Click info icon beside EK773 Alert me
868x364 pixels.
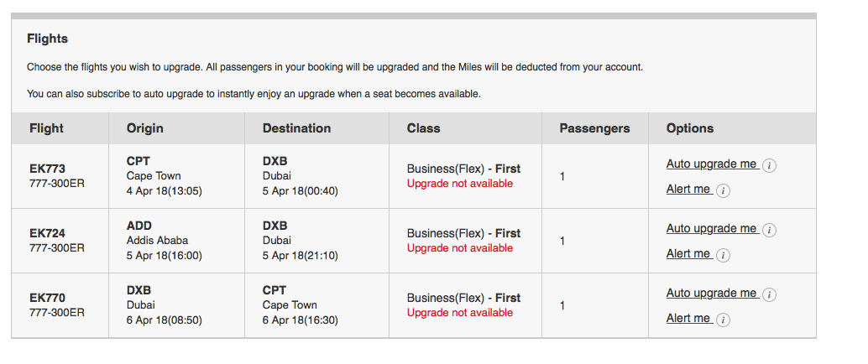point(723,191)
